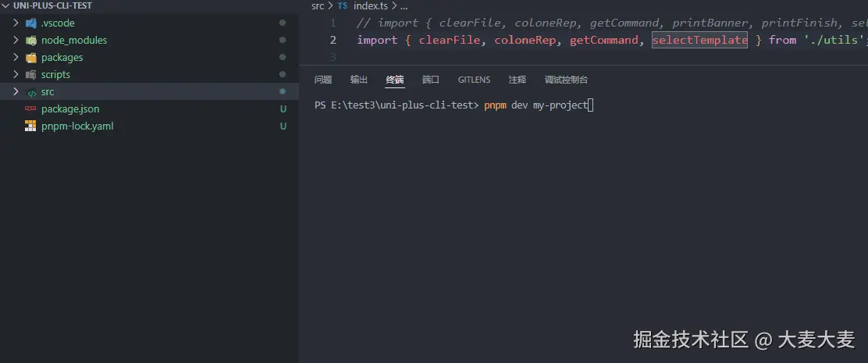Image resolution: width=868 pixels, height=363 pixels.
Task: Place the cursor at the terminal cursor block
Action: (x=590, y=105)
